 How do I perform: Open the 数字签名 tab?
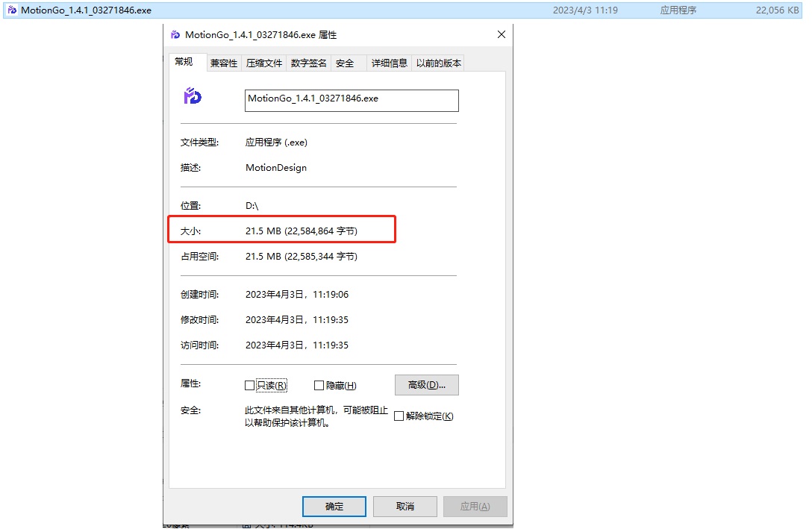tap(309, 63)
